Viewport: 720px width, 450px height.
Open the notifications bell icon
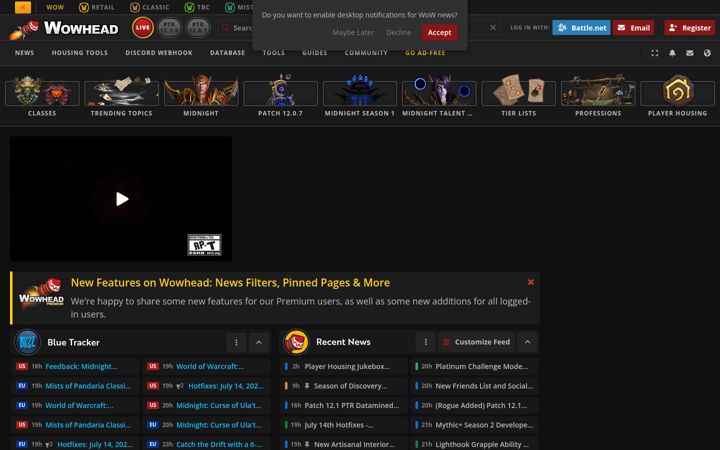tap(672, 53)
